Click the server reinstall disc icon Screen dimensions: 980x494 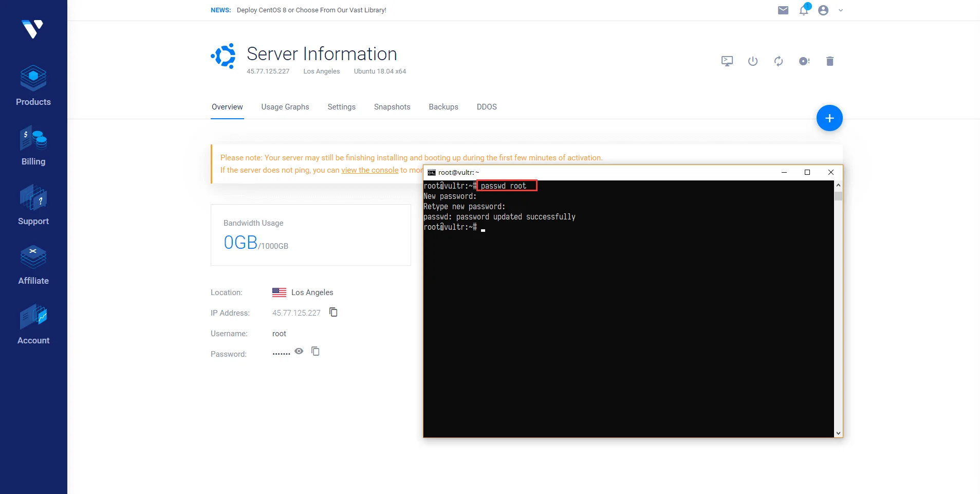tap(804, 61)
